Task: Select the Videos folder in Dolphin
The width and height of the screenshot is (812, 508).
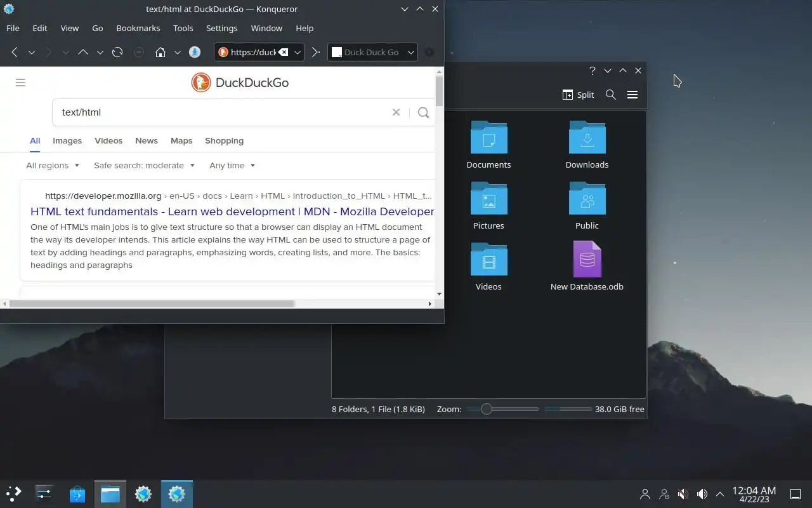Action: (488, 267)
